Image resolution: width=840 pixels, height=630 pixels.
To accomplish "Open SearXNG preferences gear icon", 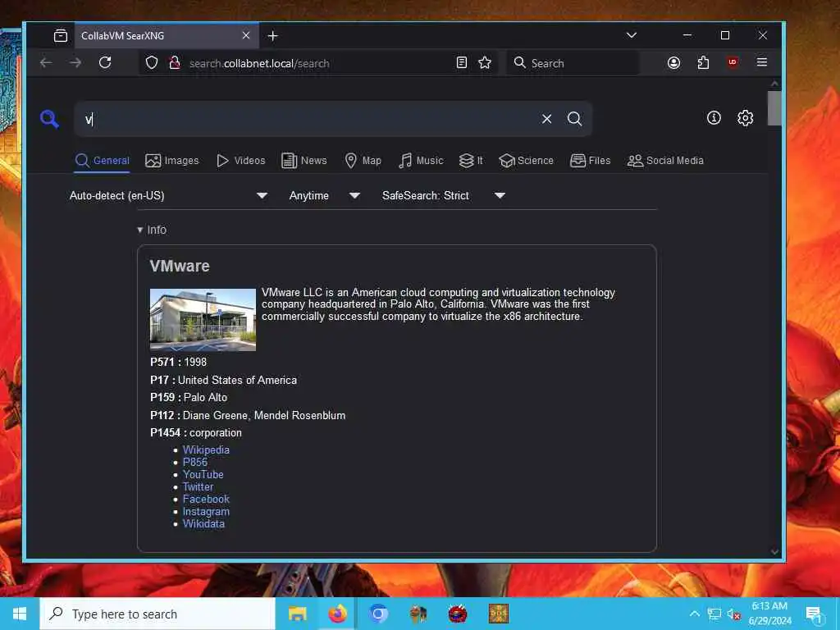I will 745,118.
